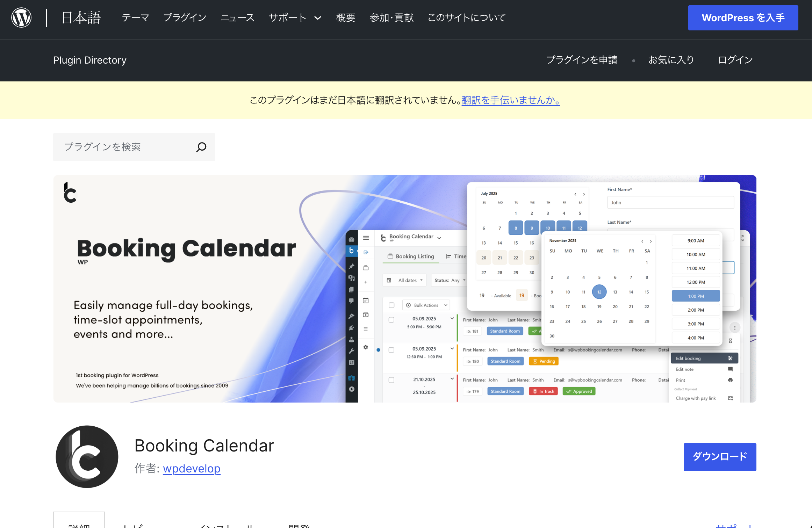Click green Approved badge in banner
The image size is (812, 528).
pyautogui.click(x=579, y=391)
